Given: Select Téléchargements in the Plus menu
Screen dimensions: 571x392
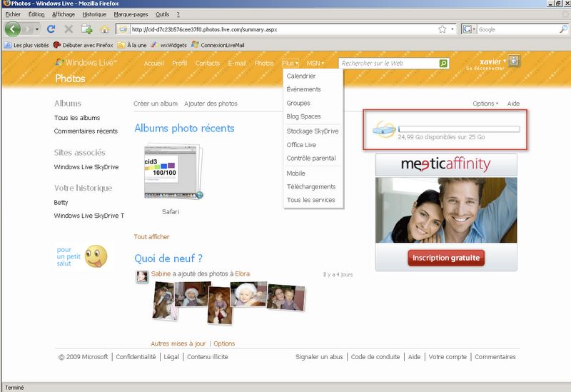Looking at the screenshot, I should [x=311, y=186].
